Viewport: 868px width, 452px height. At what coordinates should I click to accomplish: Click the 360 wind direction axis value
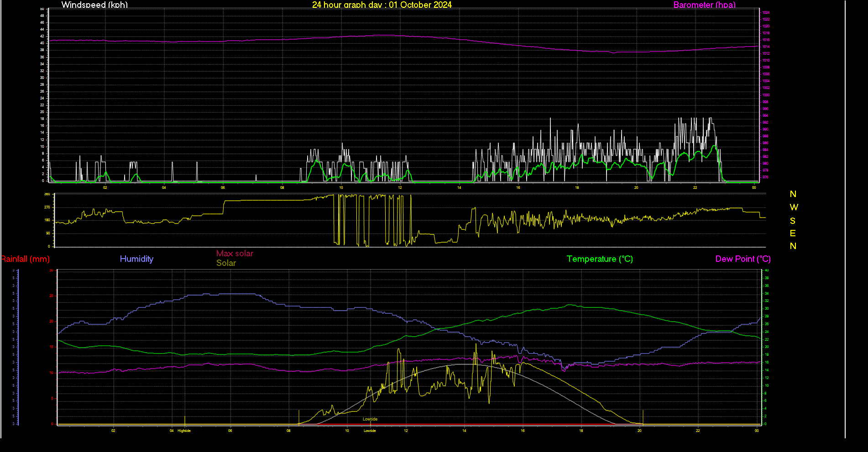47,194
